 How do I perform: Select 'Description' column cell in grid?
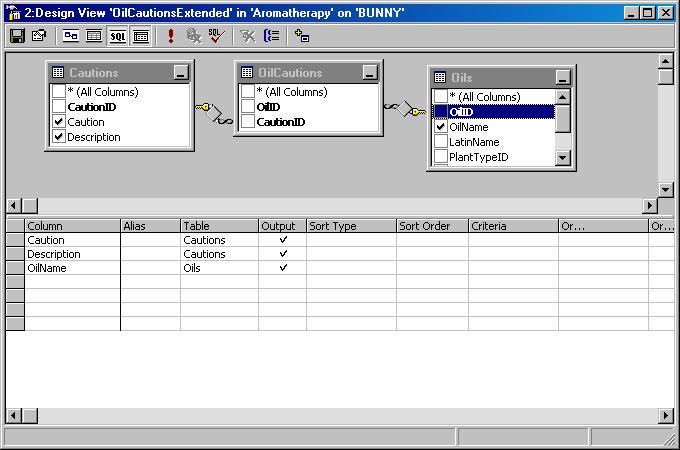tap(72, 254)
